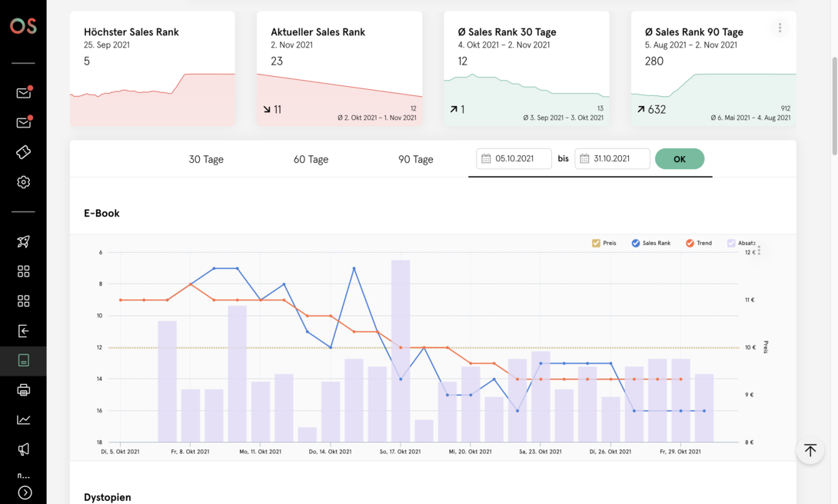Click the chart axis label Do, 14. Okt 2021

point(331,452)
